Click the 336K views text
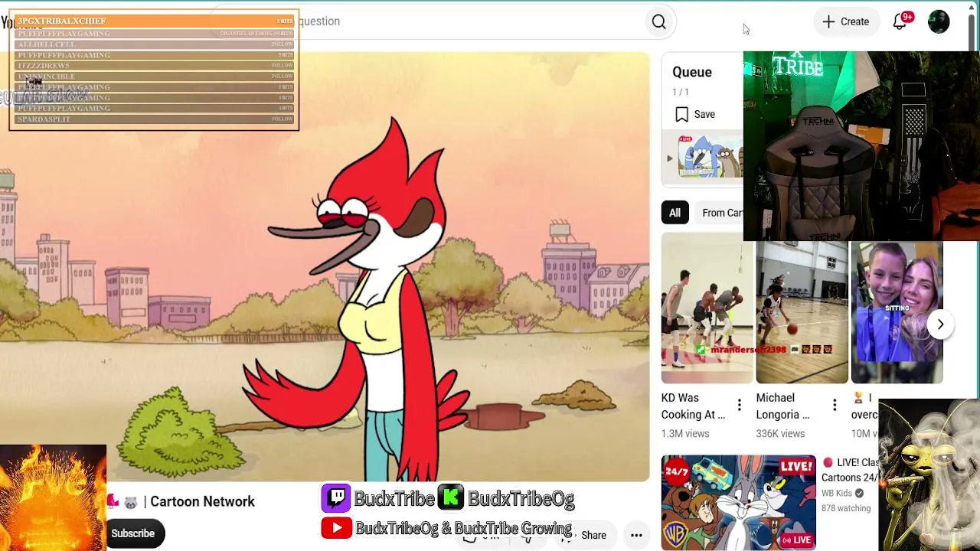Viewport: 980px width, 551px height. [780, 433]
